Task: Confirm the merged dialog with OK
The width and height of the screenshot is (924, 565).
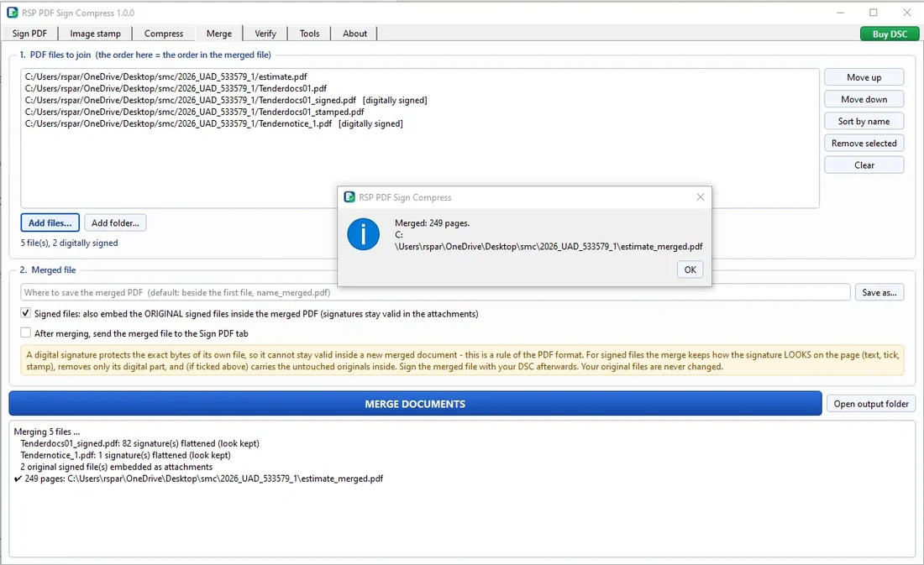Action: pyautogui.click(x=690, y=269)
